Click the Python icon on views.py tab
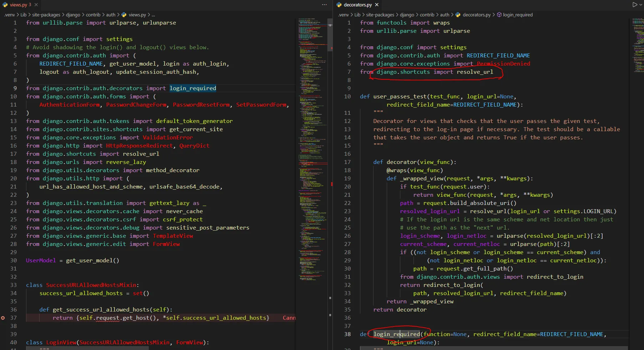Screen dimensions: 644x350 5,5
